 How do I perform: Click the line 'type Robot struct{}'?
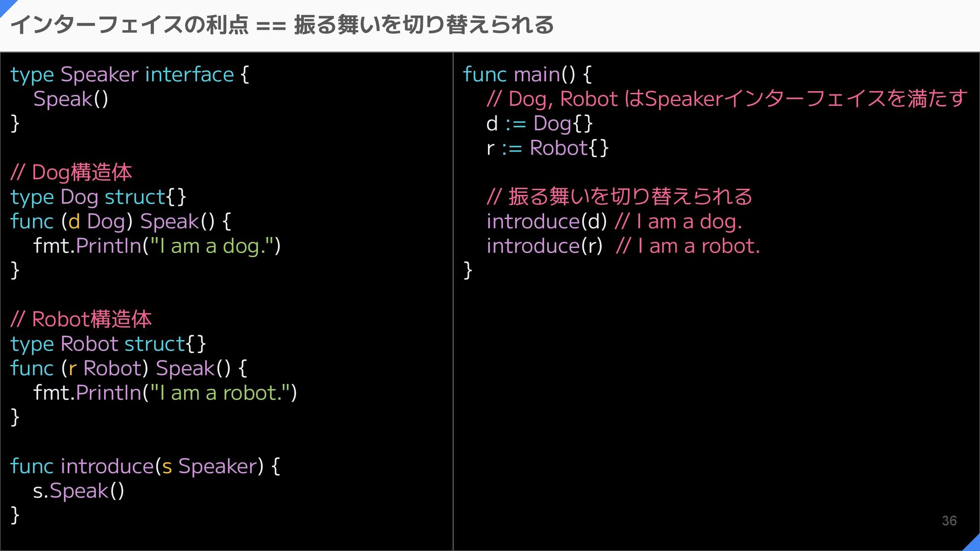pos(108,344)
